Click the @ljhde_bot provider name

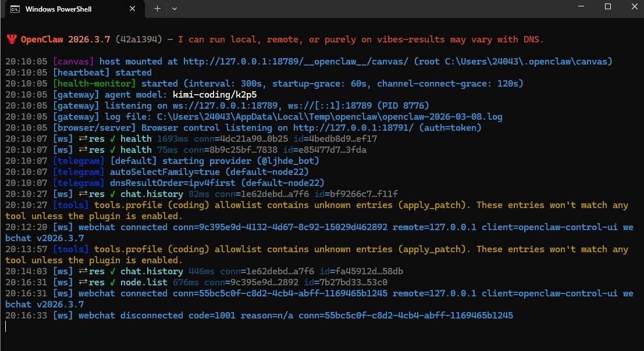[288, 161]
